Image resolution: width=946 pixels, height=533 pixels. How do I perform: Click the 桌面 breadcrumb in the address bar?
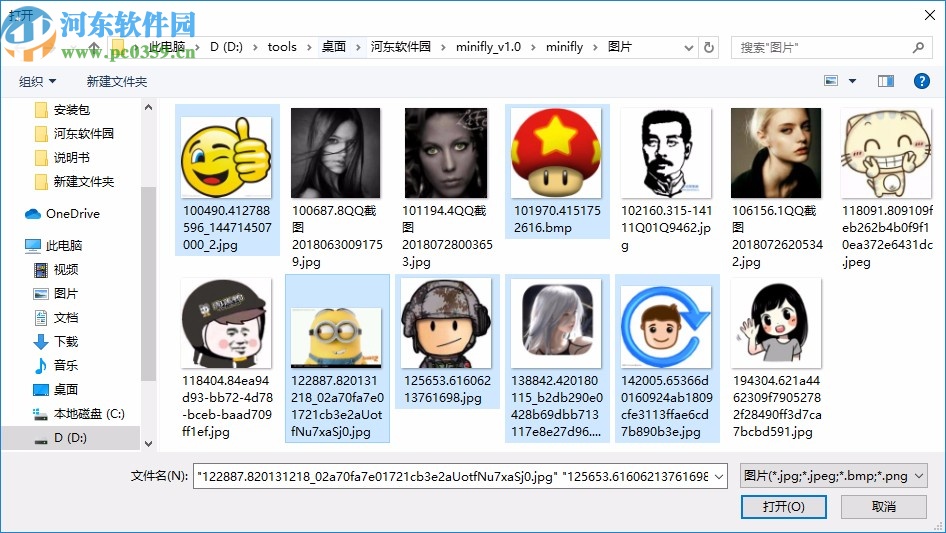click(x=334, y=46)
